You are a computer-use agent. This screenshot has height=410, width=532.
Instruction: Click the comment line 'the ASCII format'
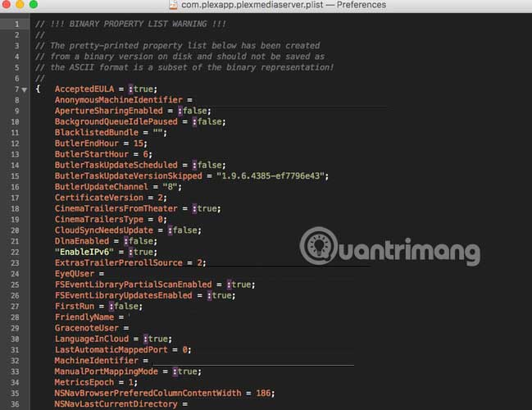[x=184, y=67]
